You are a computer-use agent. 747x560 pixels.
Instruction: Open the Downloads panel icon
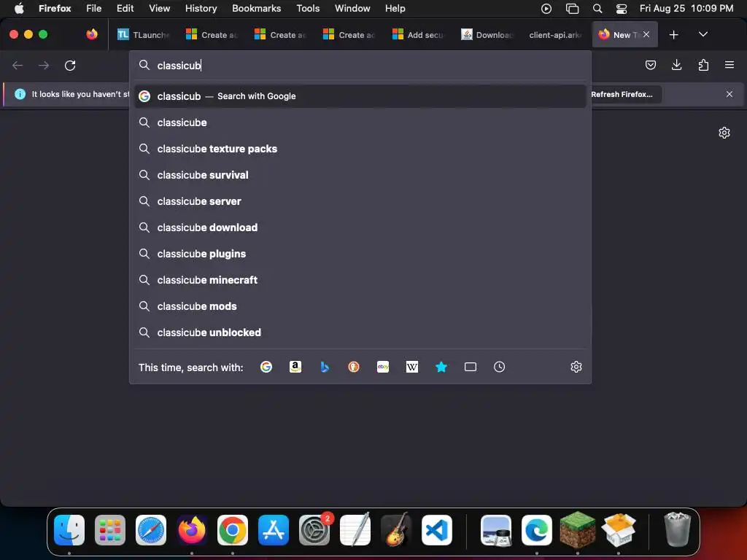pos(676,65)
